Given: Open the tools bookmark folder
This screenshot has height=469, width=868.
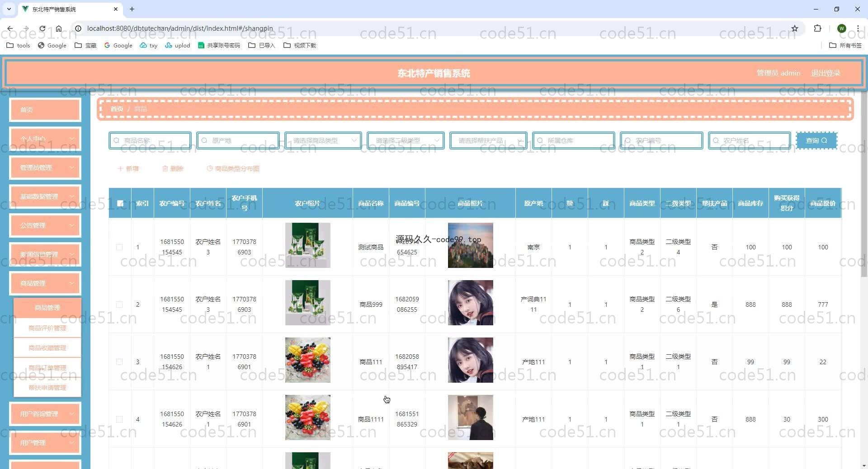Looking at the screenshot, I should click(x=18, y=45).
